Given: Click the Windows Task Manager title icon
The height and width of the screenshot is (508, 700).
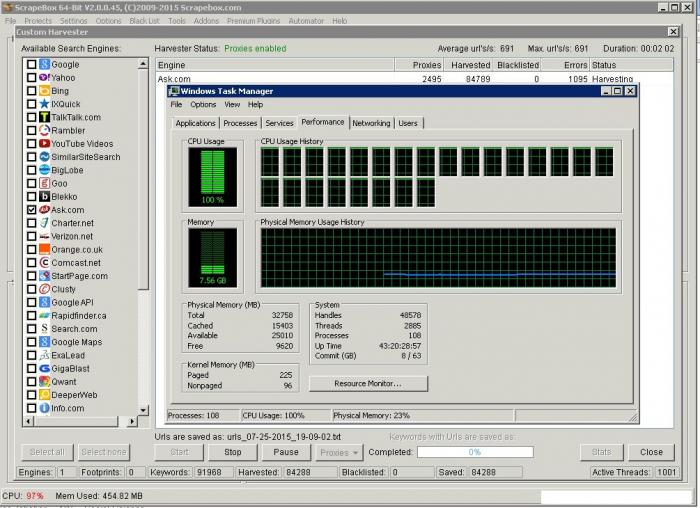Looking at the screenshot, I should coord(173,91).
